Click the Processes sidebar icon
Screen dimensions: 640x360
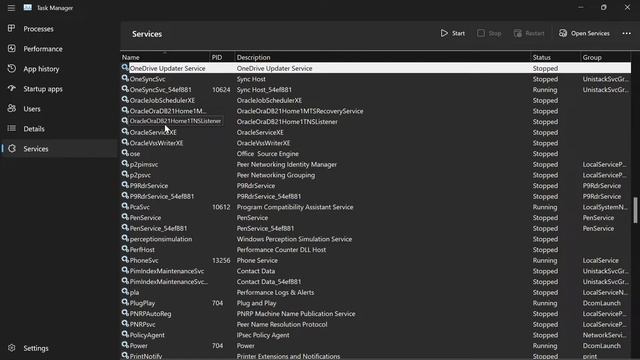(11, 28)
